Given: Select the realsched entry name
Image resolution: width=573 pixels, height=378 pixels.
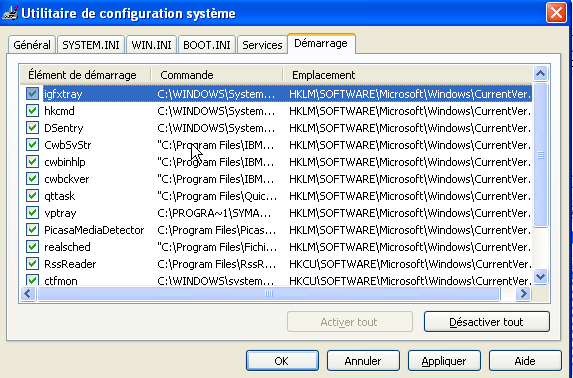Looking at the screenshot, I should coord(67,247).
